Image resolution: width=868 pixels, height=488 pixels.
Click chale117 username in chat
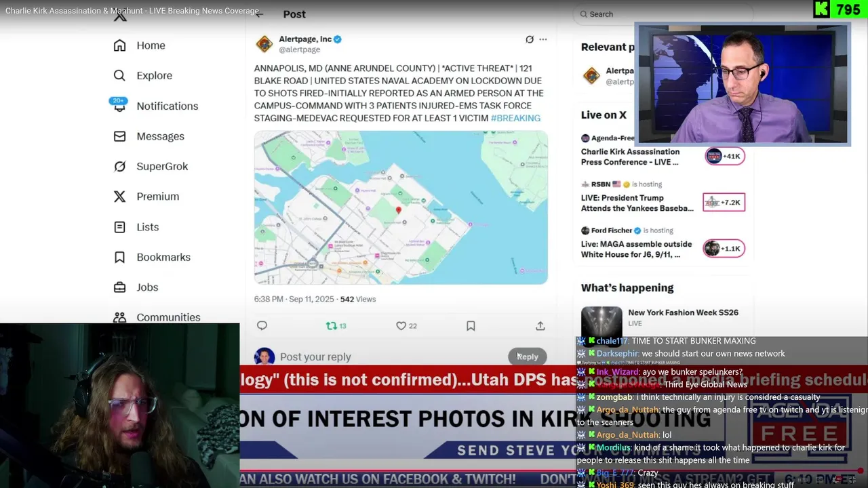[x=612, y=341]
